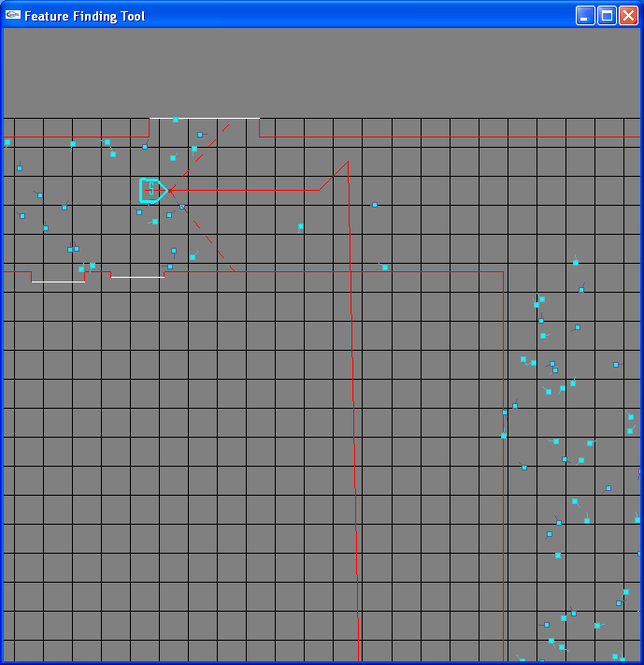
Task: Click the Feature Finding Tool title bar icon
Action: pos(13,15)
